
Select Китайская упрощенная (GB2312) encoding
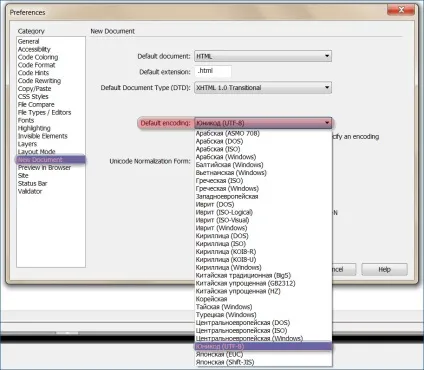[263, 283]
